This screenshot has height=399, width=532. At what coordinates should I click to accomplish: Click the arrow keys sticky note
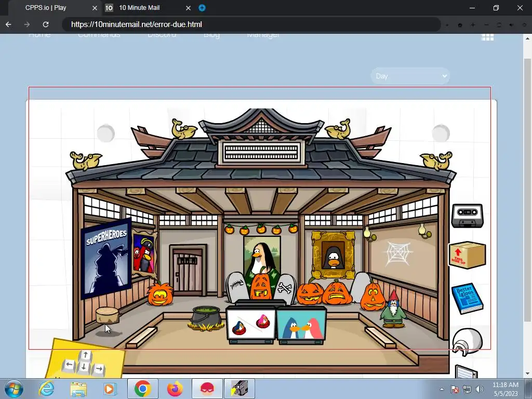pos(86,359)
